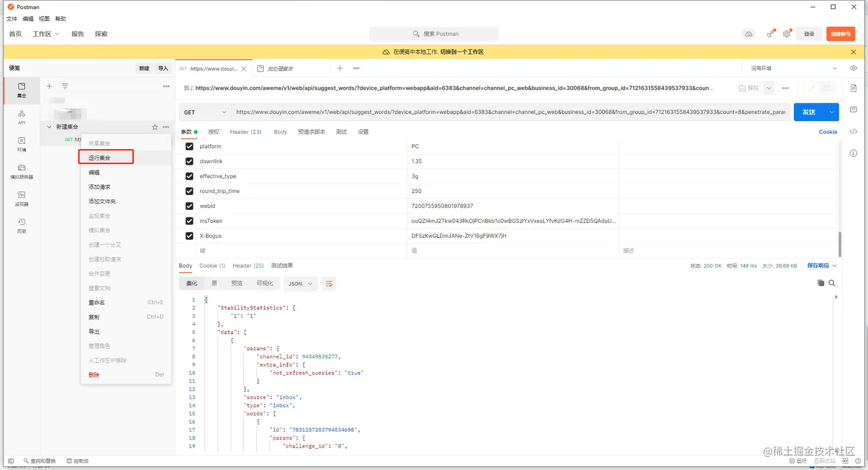Star the 新建集合 collection
Viewport: 868px width, 470px height.
click(x=155, y=127)
